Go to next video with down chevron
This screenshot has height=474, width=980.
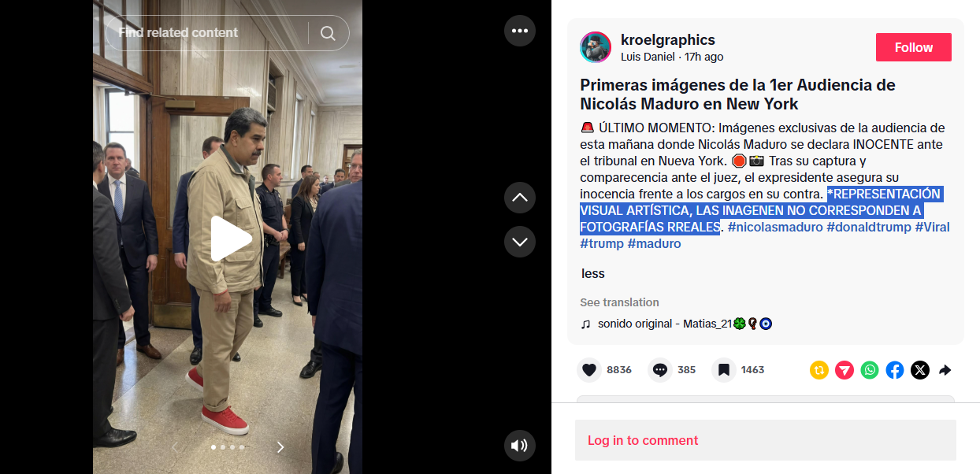520,242
